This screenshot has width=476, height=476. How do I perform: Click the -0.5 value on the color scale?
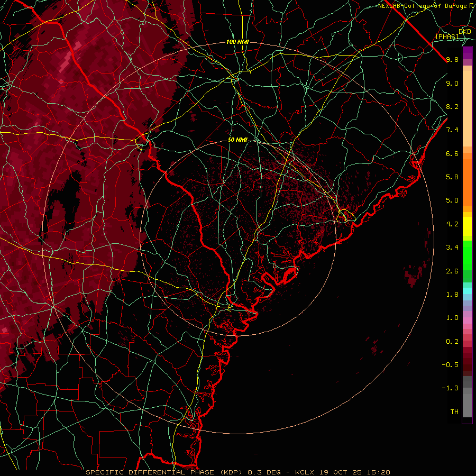click(x=450, y=365)
